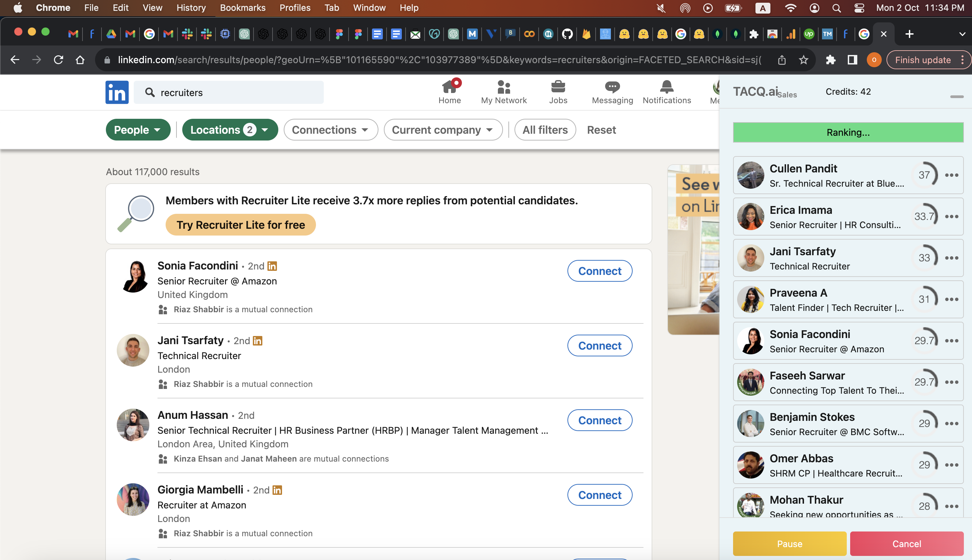The image size is (972, 560).
Task: Toggle Chrome side panel icon
Action: point(852,60)
